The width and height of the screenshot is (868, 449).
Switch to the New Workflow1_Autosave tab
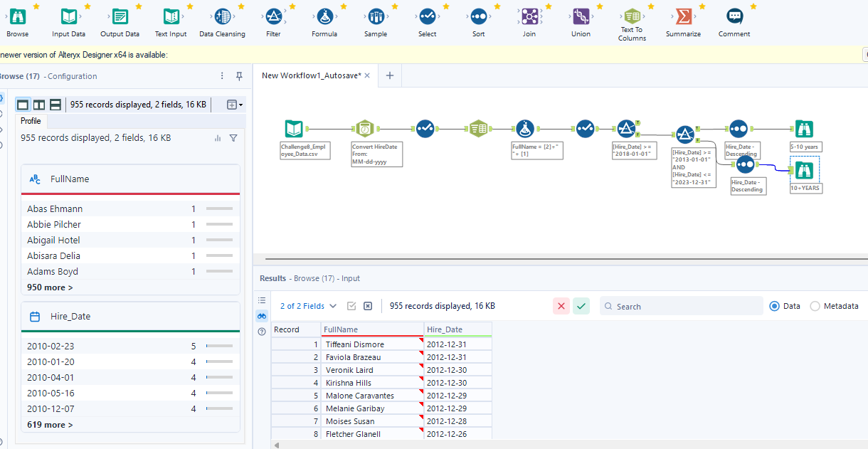click(311, 75)
